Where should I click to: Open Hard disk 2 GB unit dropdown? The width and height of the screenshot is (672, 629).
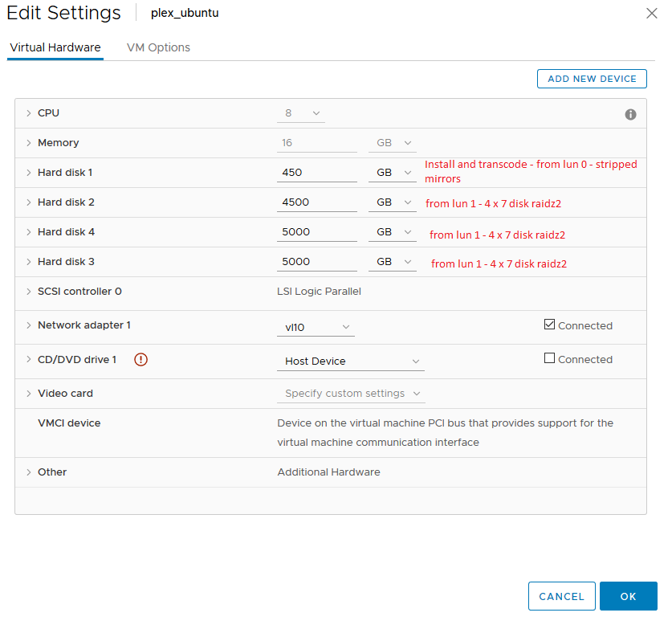click(393, 202)
